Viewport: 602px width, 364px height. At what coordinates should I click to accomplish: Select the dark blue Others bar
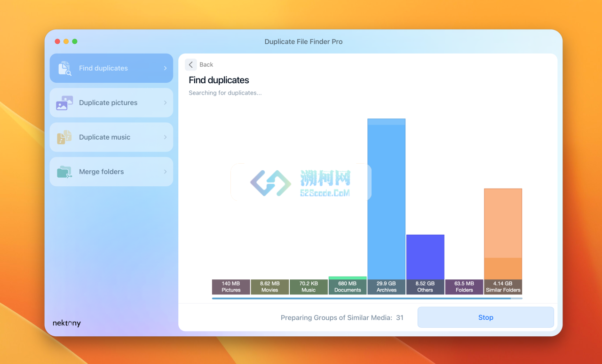tap(425, 257)
